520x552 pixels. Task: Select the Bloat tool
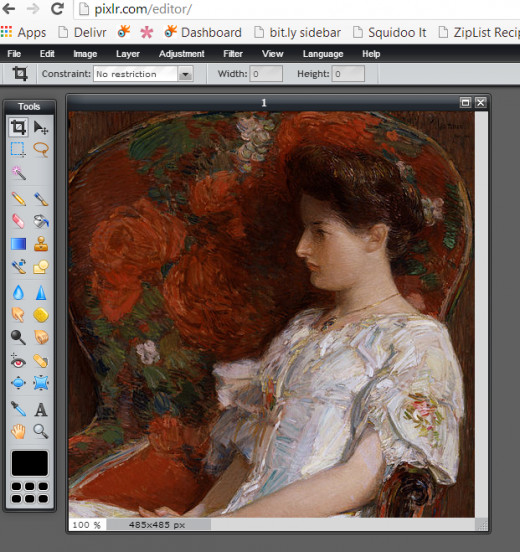pyautogui.click(x=18, y=383)
